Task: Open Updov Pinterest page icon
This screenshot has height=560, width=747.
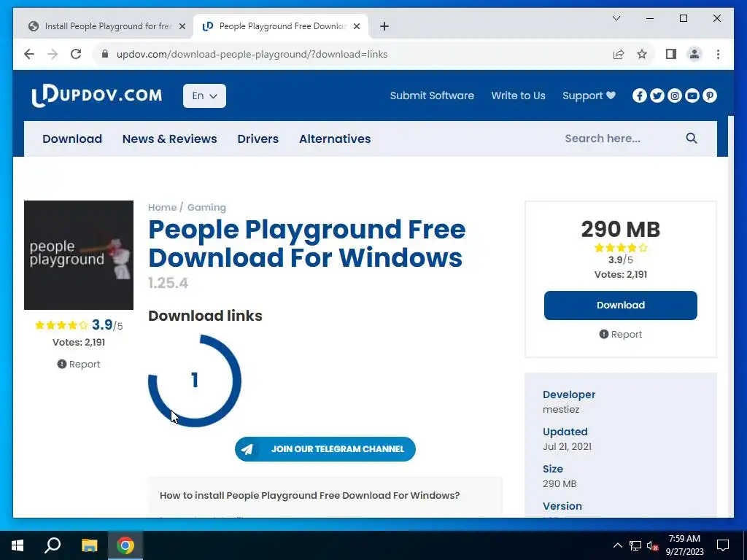Action: click(x=709, y=96)
